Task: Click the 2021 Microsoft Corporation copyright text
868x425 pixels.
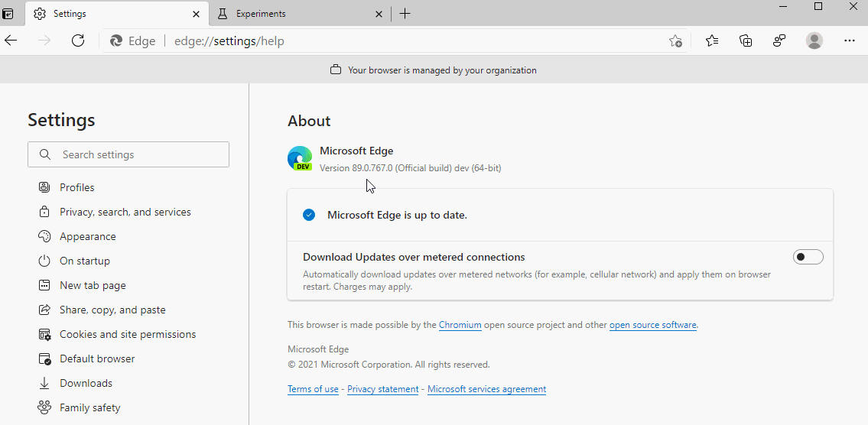Action: pyautogui.click(x=388, y=365)
